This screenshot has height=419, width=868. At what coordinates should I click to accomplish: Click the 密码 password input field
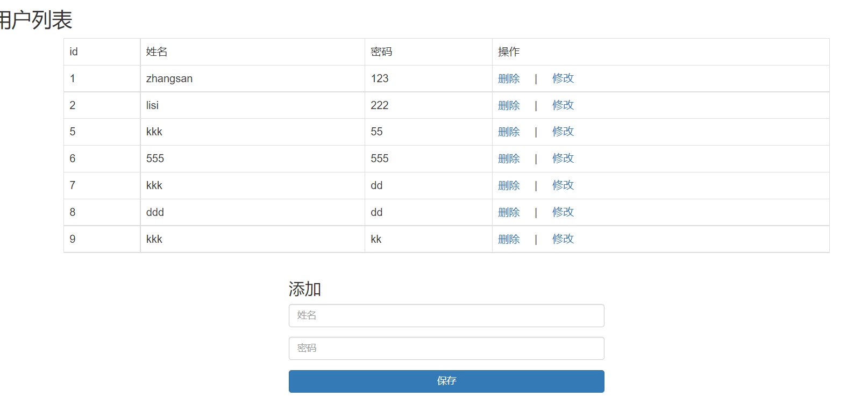446,348
